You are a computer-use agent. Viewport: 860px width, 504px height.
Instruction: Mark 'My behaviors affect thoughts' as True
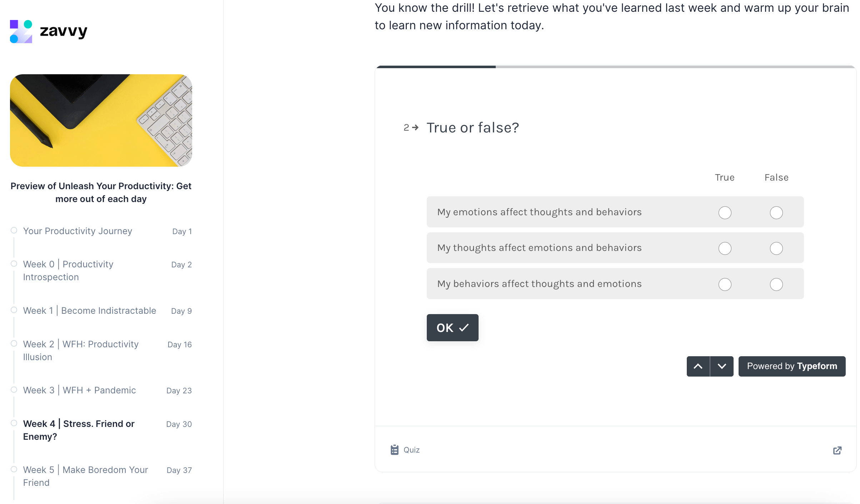pos(725,284)
